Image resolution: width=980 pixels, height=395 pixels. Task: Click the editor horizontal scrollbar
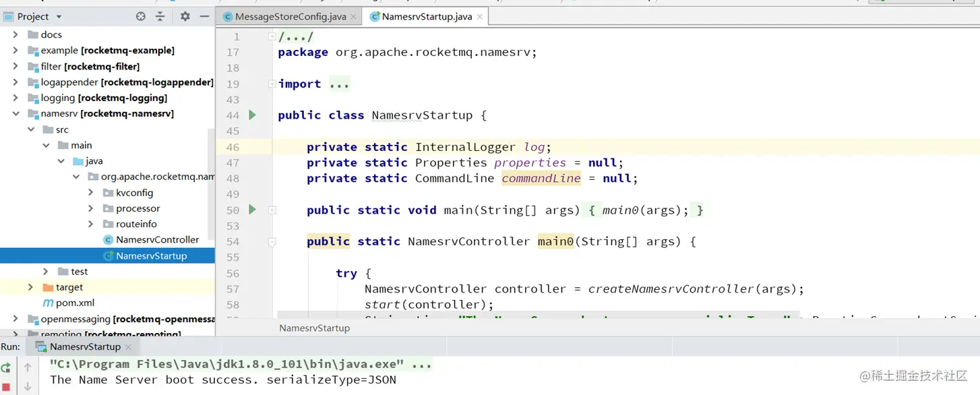click(539, 316)
